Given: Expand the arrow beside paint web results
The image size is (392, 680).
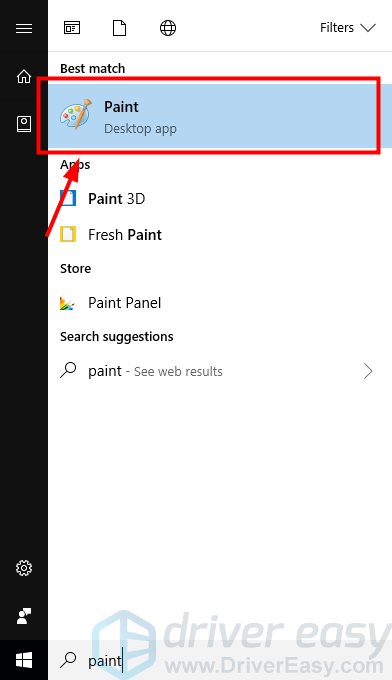Looking at the screenshot, I should [x=368, y=371].
